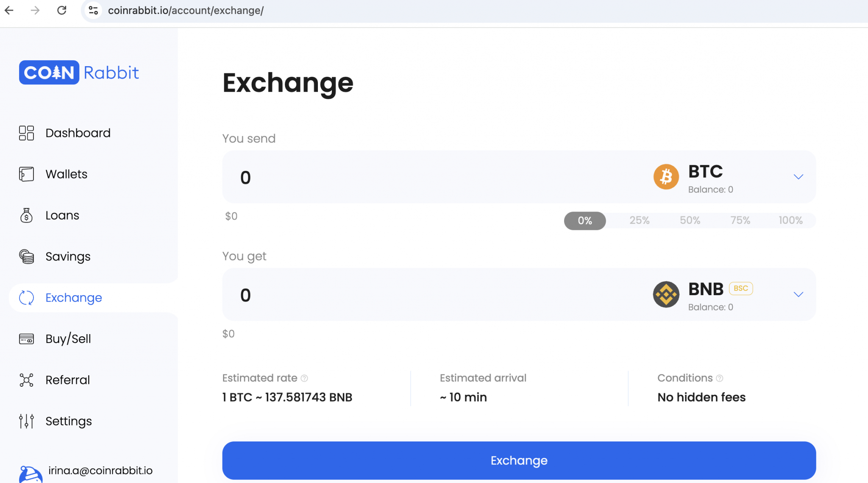Select the 100% balance option
The height and width of the screenshot is (483, 868).
pos(790,221)
